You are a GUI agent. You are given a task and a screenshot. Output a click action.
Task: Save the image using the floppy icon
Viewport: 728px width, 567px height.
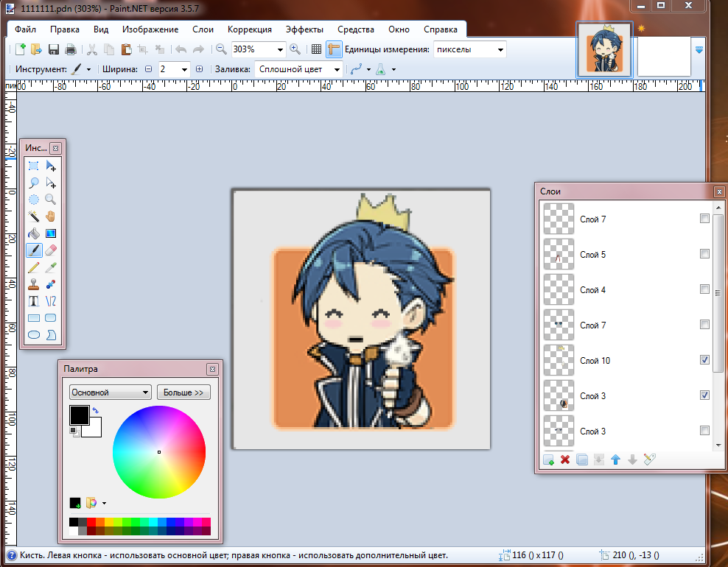(x=53, y=49)
